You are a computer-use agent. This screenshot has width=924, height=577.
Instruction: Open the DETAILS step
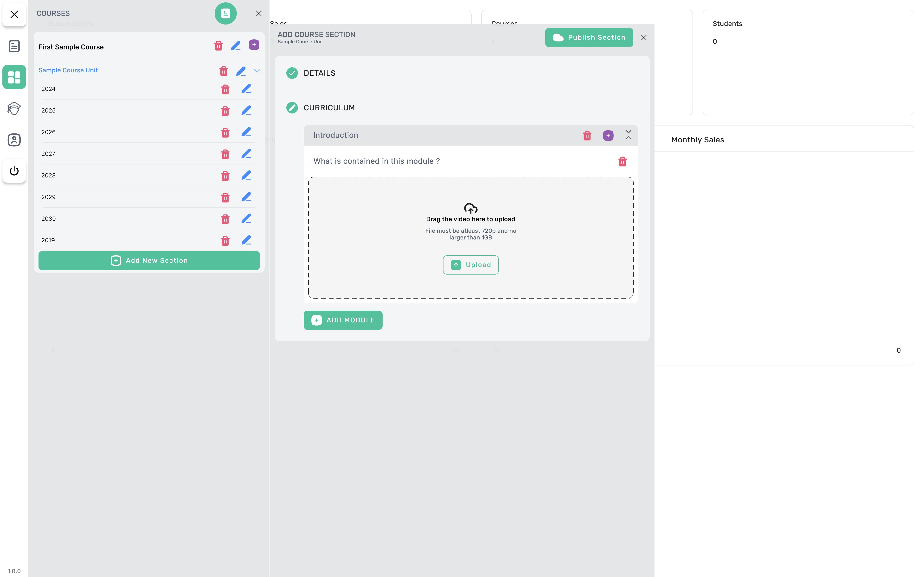click(319, 73)
